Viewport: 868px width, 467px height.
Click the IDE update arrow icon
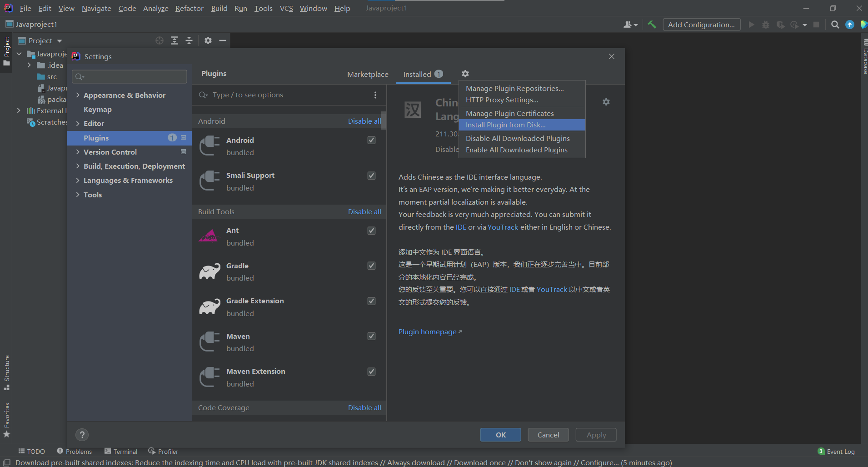pyautogui.click(x=849, y=25)
